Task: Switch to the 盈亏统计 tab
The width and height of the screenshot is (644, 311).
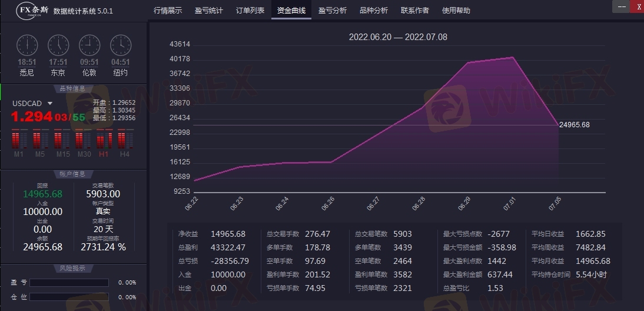Action: click(209, 11)
